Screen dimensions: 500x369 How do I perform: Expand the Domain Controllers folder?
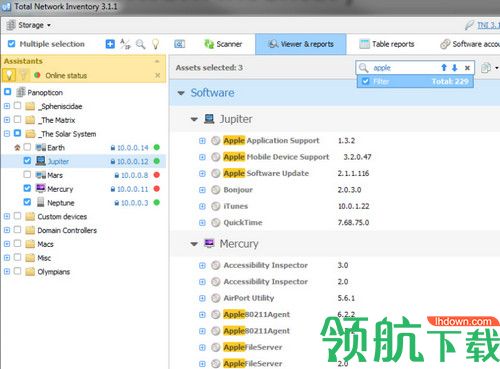[x=7, y=230]
